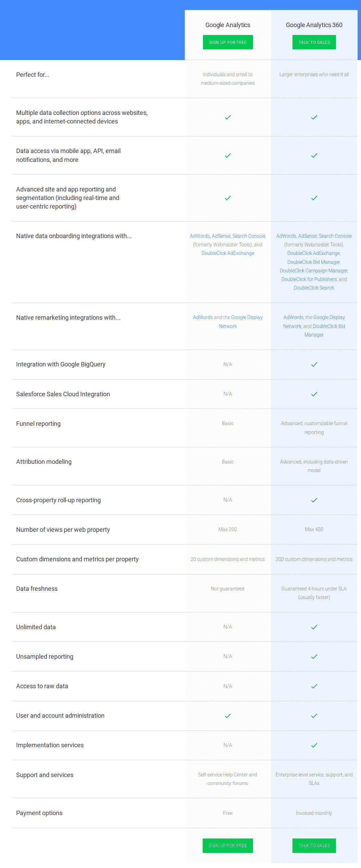This screenshot has height=868, width=361.
Task: Open the DoubleClick Campaign Manager link
Action: click(x=313, y=271)
